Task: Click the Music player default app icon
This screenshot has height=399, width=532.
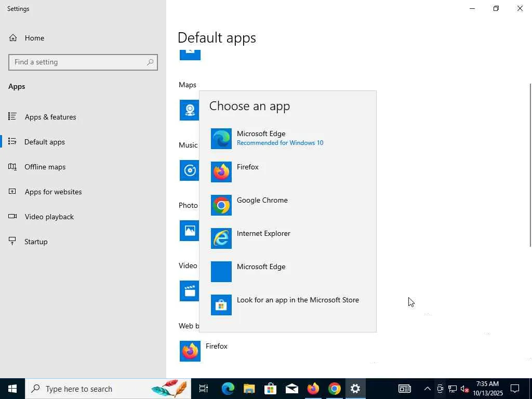Action: coord(189,170)
